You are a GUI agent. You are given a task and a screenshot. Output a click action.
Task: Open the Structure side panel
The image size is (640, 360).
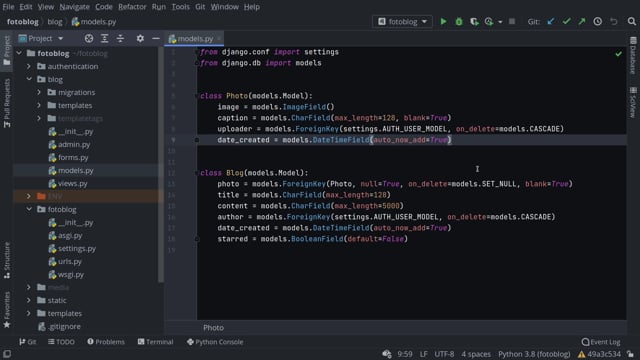(x=7, y=260)
